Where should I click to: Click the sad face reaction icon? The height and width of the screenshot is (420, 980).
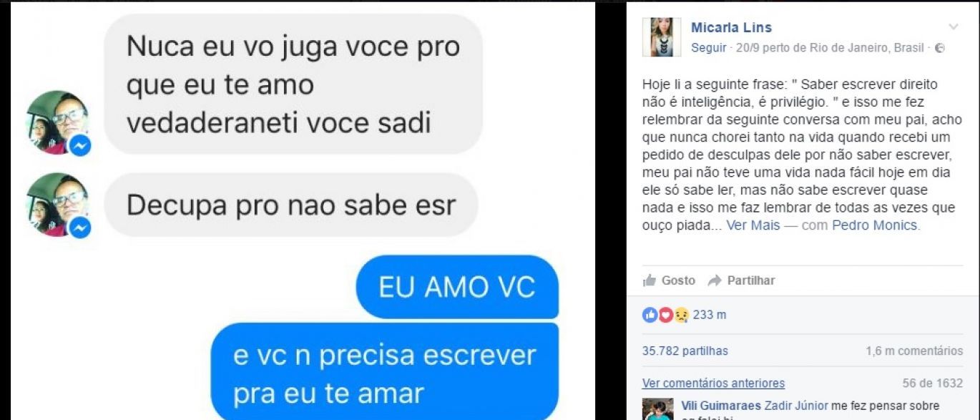point(681,315)
